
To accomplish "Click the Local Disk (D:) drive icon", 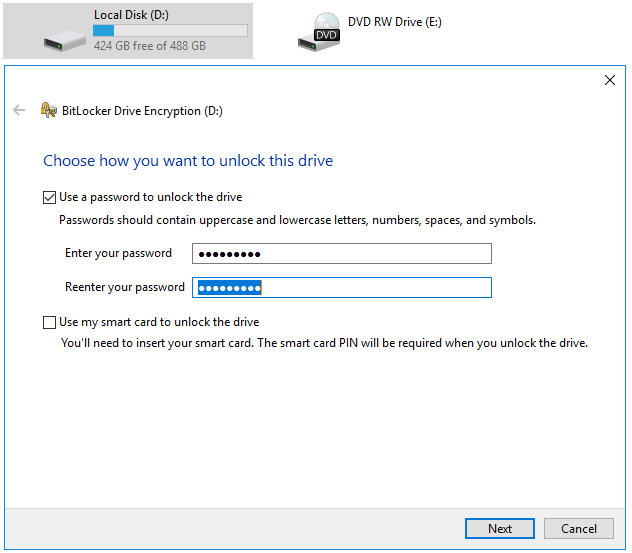I will (x=64, y=41).
